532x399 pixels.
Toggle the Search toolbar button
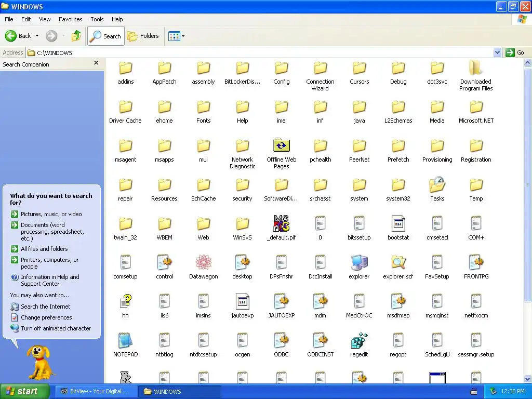[x=106, y=36]
